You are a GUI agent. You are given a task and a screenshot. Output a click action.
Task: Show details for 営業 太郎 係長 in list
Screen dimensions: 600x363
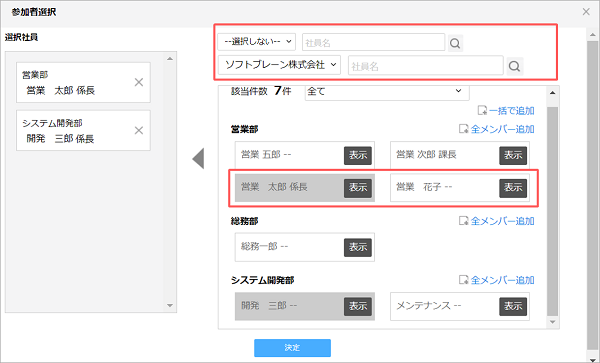pos(358,188)
